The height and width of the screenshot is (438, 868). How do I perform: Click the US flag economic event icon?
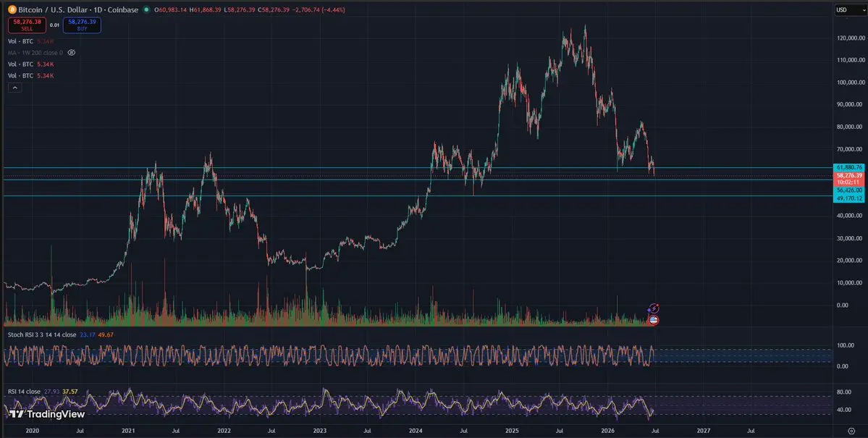654,319
